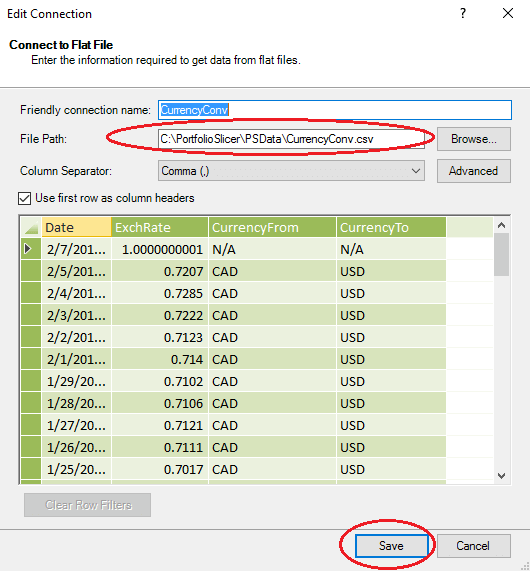Click the Friendly connection name field
Screen dimensions: 530x571
point(335,110)
